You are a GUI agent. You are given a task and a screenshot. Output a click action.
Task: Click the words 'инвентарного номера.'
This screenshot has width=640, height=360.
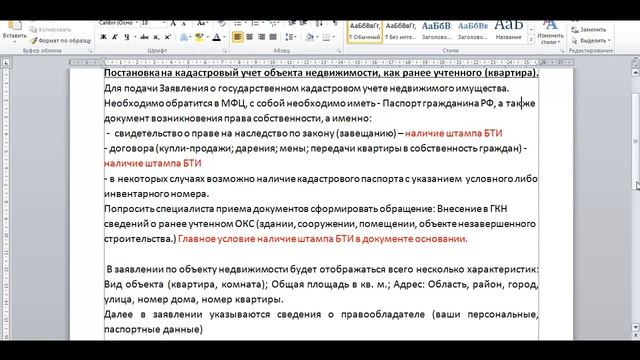point(156,193)
